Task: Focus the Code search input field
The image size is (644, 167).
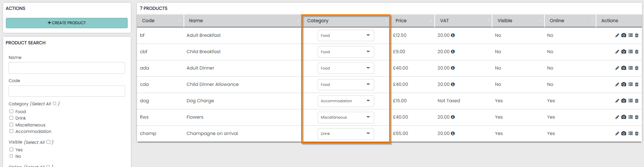Action: coord(67,91)
